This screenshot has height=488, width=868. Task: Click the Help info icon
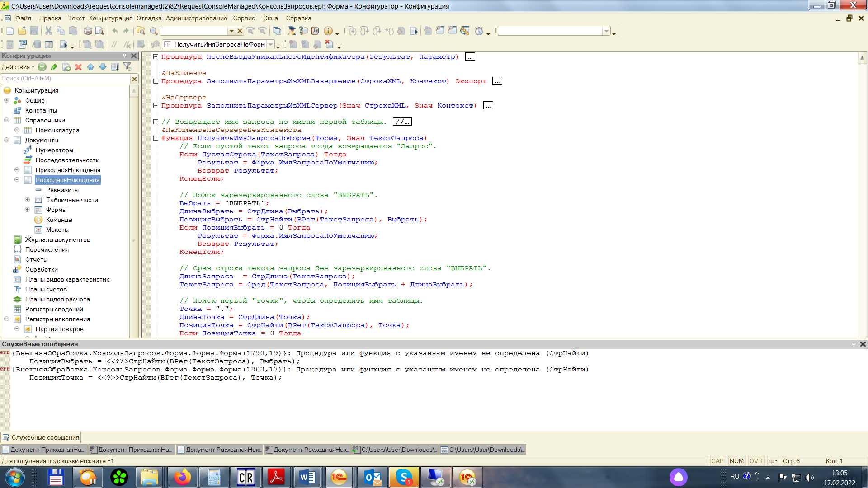click(328, 31)
